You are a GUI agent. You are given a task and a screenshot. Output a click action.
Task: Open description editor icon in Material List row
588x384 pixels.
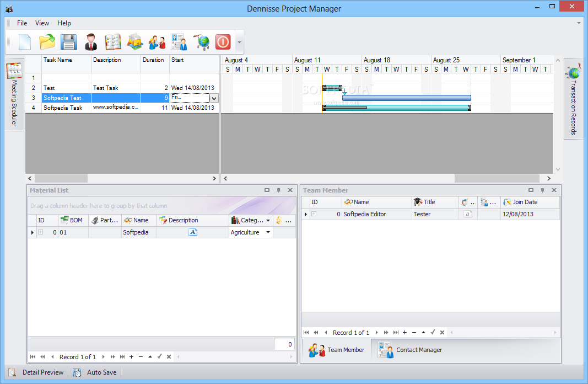point(193,232)
